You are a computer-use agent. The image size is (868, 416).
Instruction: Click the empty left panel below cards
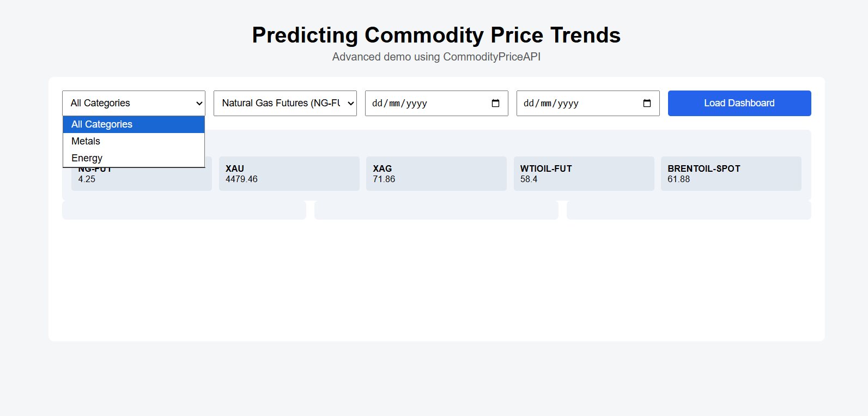click(184, 210)
